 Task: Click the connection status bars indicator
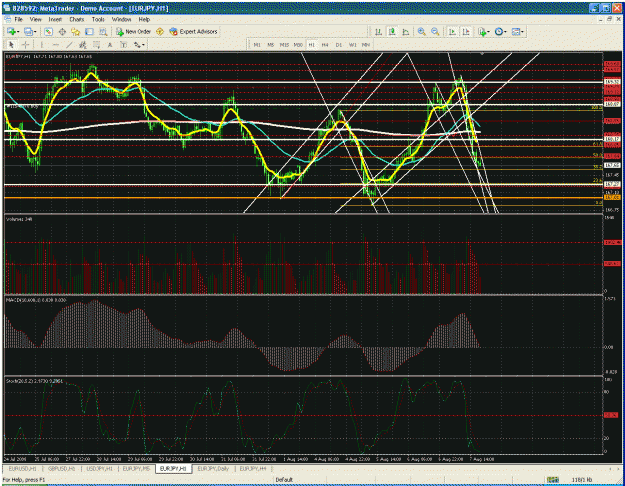552,480
